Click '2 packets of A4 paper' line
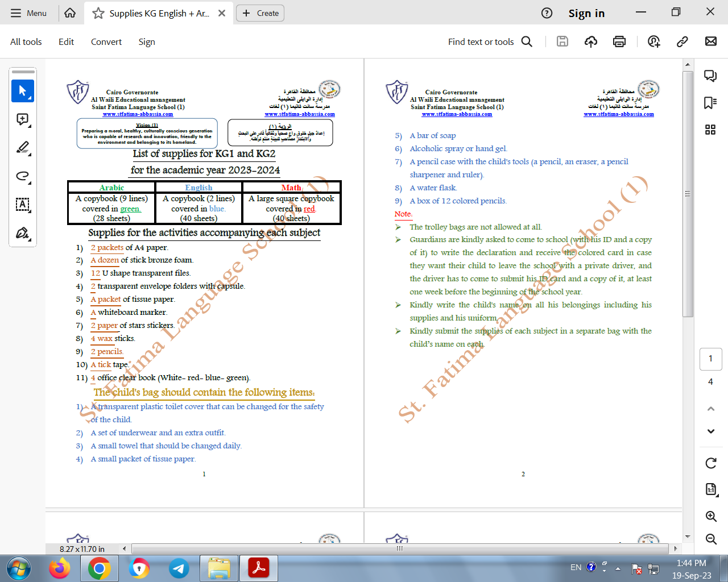The height and width of the screenshot is (582, 728). [129, 247]
